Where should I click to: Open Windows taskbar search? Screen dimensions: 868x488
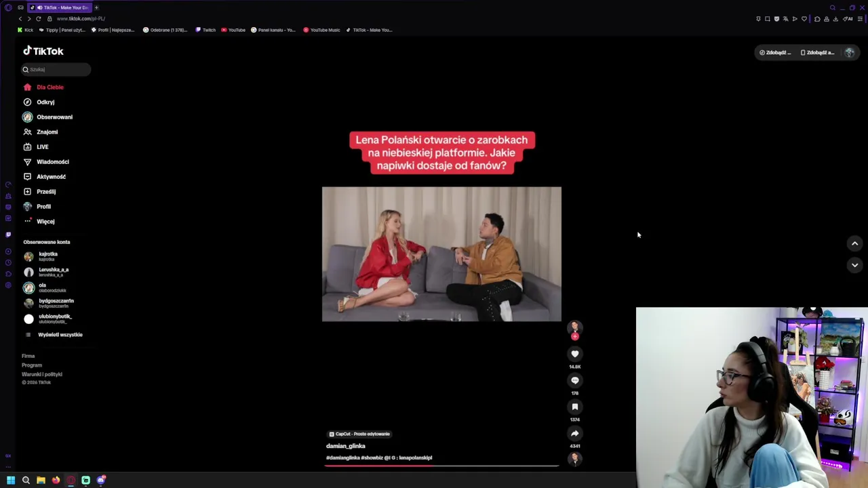point(26,480)
